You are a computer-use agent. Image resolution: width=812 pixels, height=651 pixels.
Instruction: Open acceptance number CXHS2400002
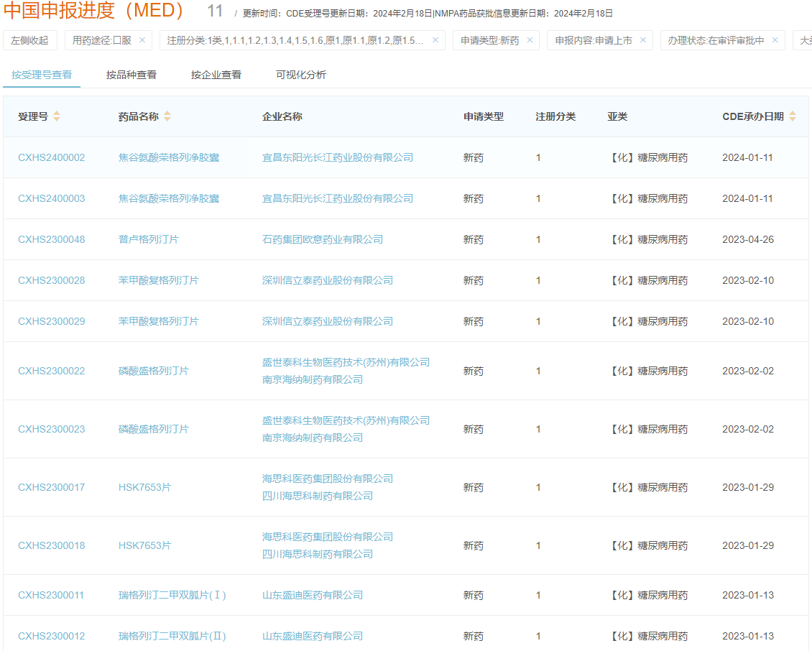(x=51, y=157)
